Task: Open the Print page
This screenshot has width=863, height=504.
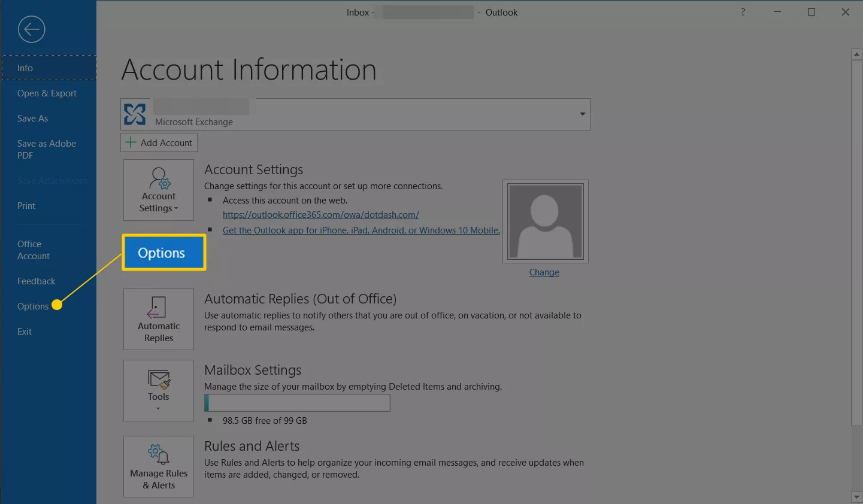Action: (x=26, y=205)
